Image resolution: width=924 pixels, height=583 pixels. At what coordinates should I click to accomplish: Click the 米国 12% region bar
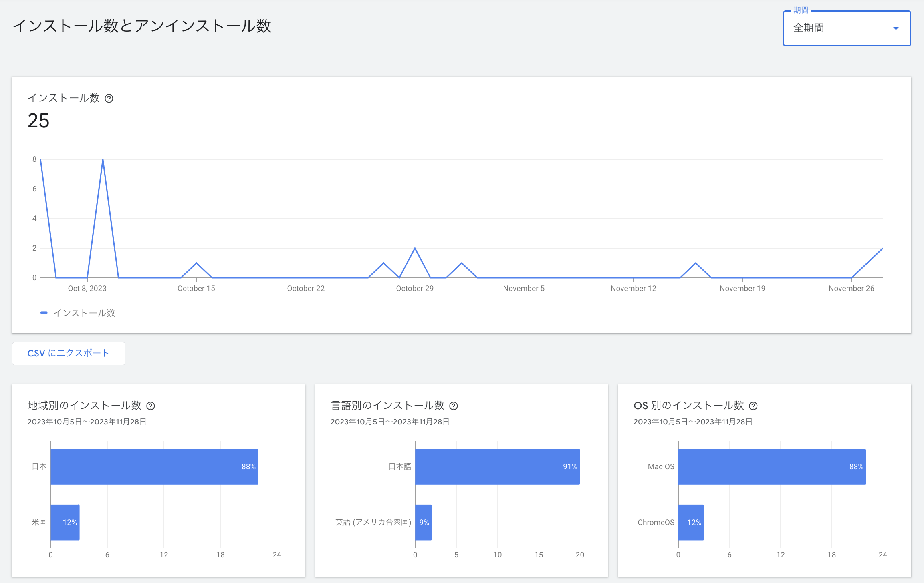[x=65, y=522]
